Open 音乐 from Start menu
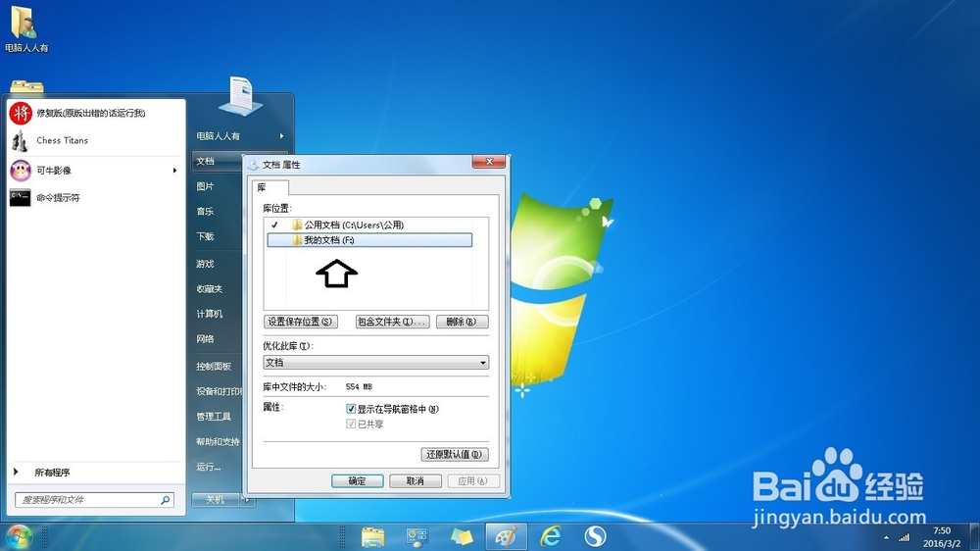This screenshot has height=551, width=980. coord(205,212)
